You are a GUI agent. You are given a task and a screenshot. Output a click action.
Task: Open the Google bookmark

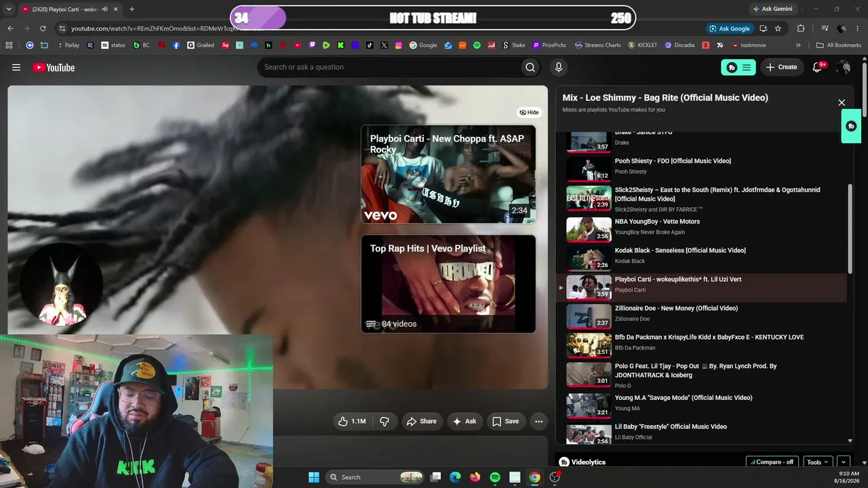tap(423, 45)
